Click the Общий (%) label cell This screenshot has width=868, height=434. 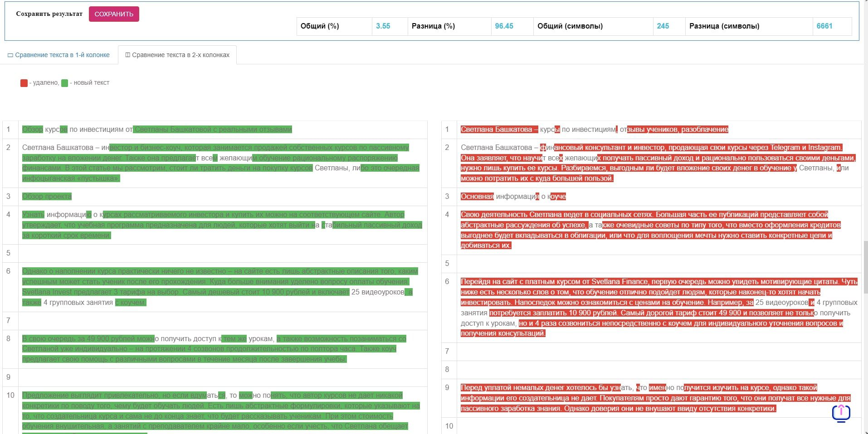click(334, 26)
